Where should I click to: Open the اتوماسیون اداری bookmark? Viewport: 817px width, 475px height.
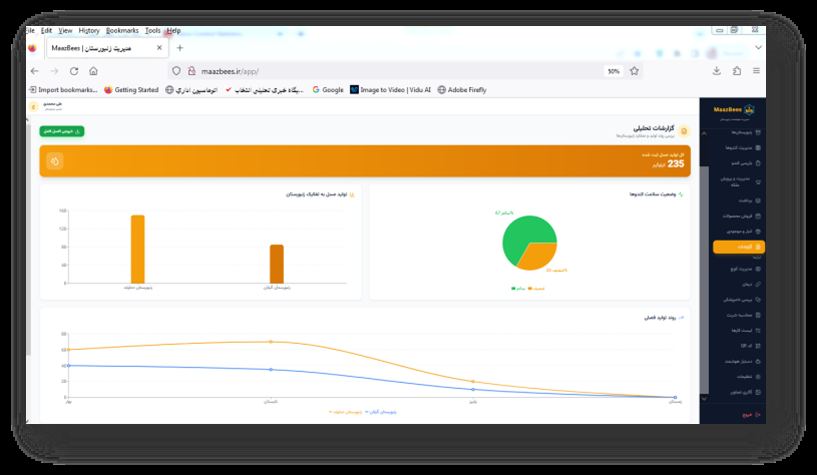(191, 90)
